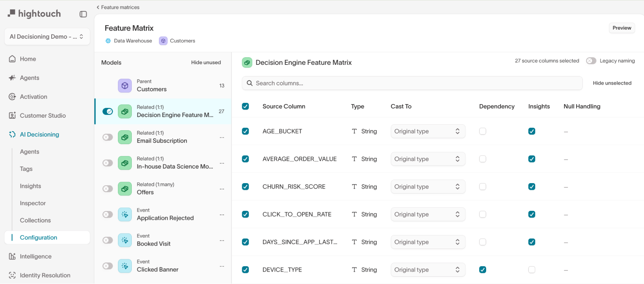
Task: Uncheck the AGE_BUCKET row selection checkbox
Action: tap(245, 131)
